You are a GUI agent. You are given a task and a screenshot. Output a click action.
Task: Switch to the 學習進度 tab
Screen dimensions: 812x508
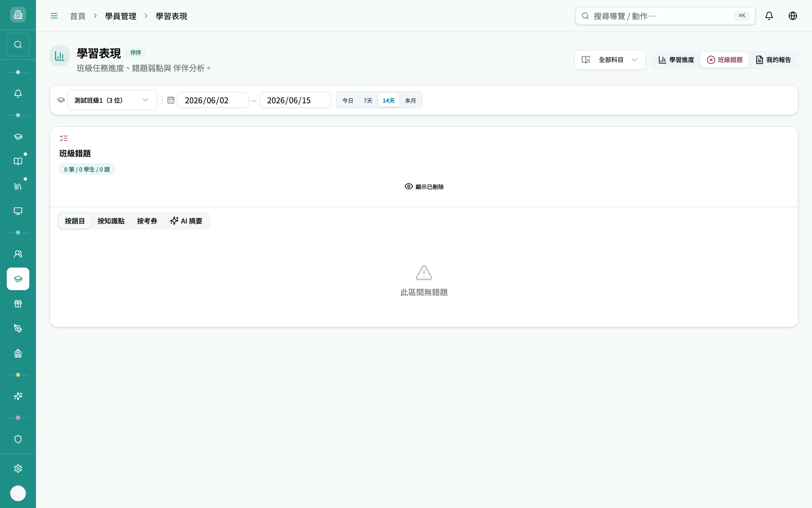pyautogui.click(x=676, y=60)
